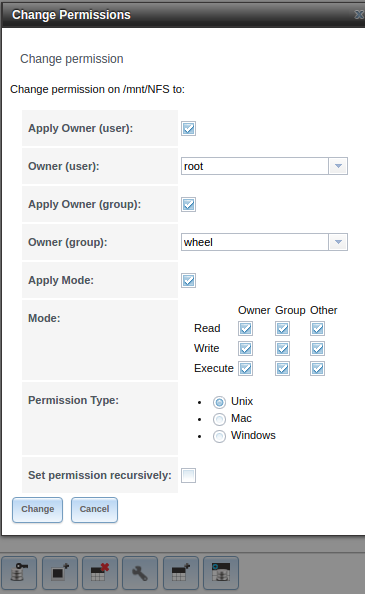The width and height of the screenshot is (365, 594).
Task: Enable Set permission recursively checkbox
Action: (189, 475)
